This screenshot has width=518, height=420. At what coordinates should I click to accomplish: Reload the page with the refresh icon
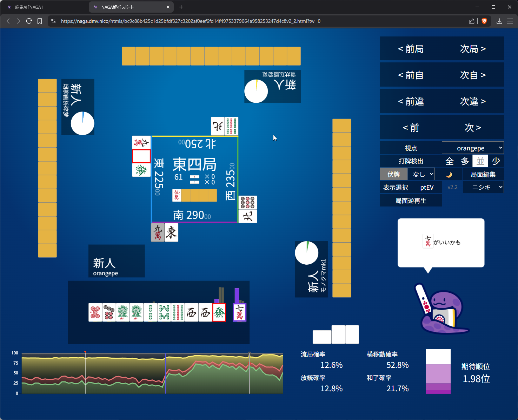coord(29,21)
